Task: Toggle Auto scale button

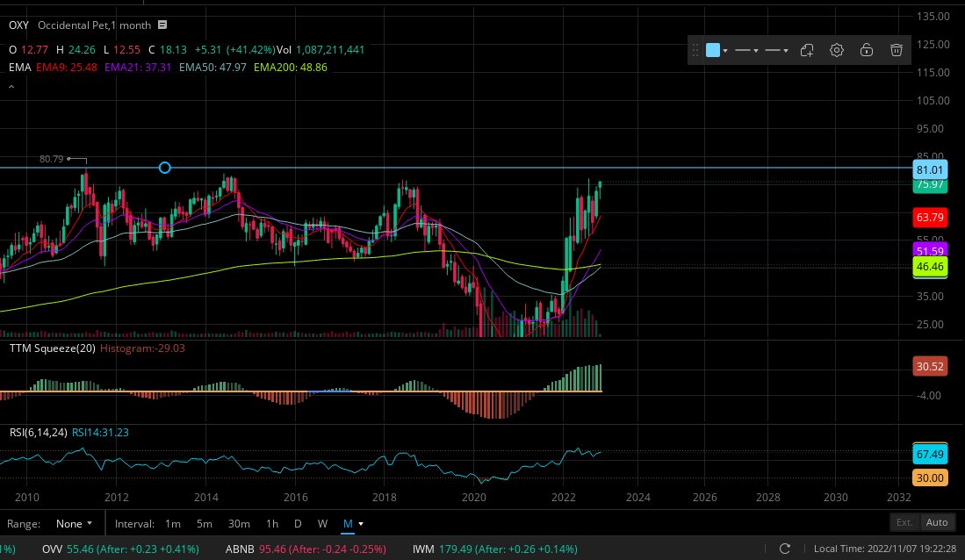Action: pos(937,522)
